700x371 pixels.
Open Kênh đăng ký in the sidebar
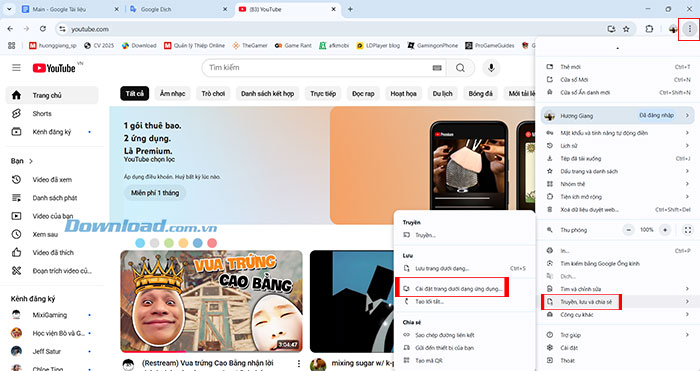click(x=52, y=132)
